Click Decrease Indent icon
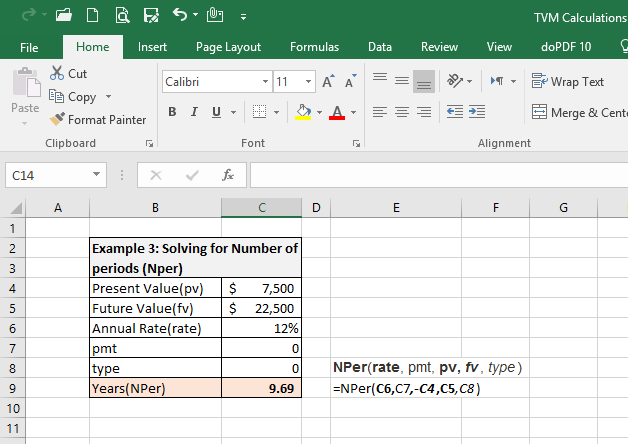This screenshot has width=628, height=444. click(x=455, y=112)
